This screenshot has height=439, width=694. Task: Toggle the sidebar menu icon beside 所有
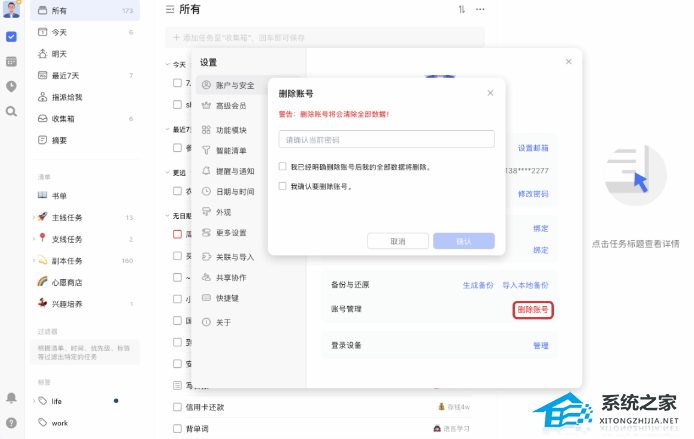(170, 9)
